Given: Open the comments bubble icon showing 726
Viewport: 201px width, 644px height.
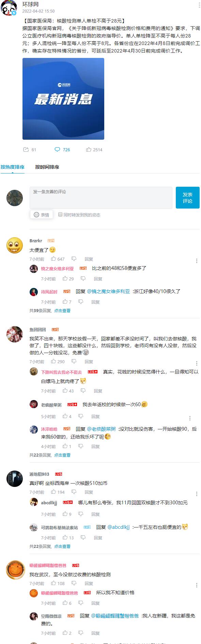Looking at the screenshot, I should [x=57, y=150].
